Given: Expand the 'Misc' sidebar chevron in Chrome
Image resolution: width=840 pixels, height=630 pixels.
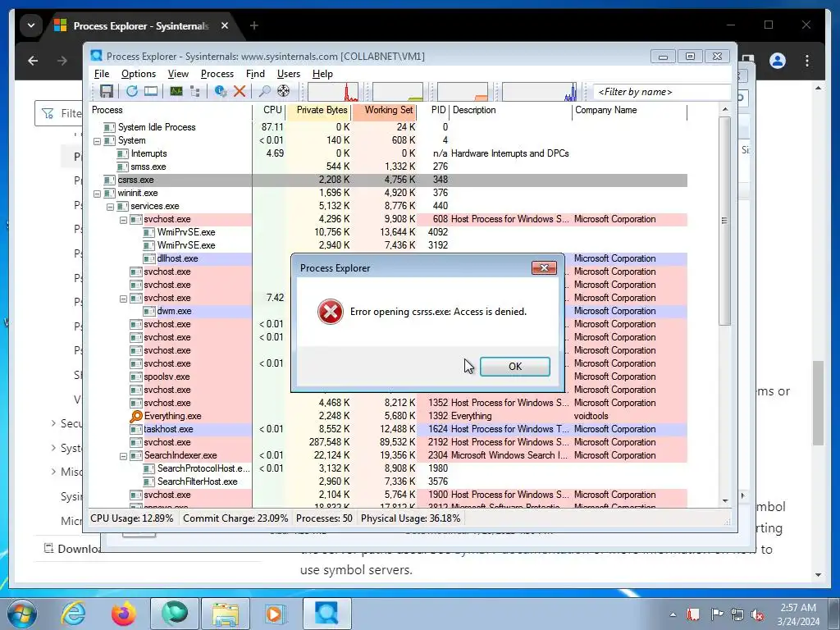Looking at the screenshot, I should click(x=53, y=472).
